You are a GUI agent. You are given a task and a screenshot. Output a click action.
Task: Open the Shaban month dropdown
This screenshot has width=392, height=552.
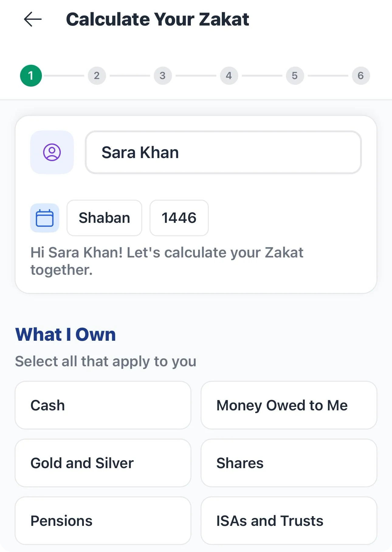[104, 218]
